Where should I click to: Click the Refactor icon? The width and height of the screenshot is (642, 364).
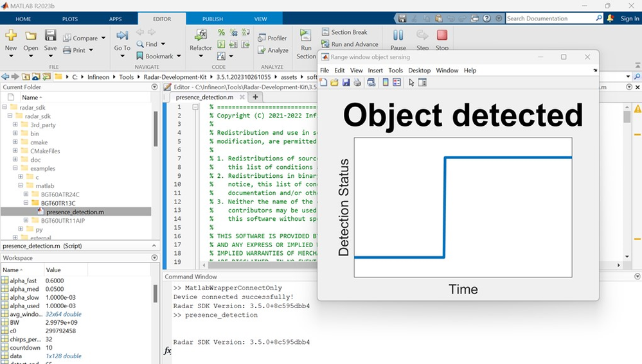pyautogui.click(x=201, y=35)
